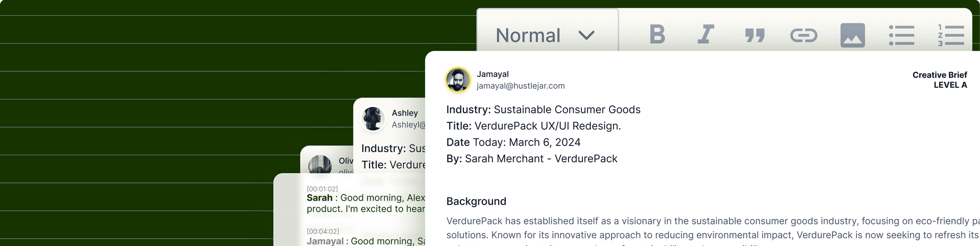
Task: Create a numbered list
Action: pyautogui.click(x=950, y=35)
